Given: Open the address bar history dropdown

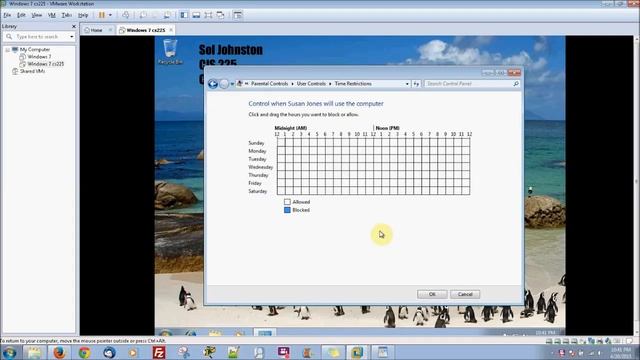Looking at the screenshot, I should (x=407, y=84).
